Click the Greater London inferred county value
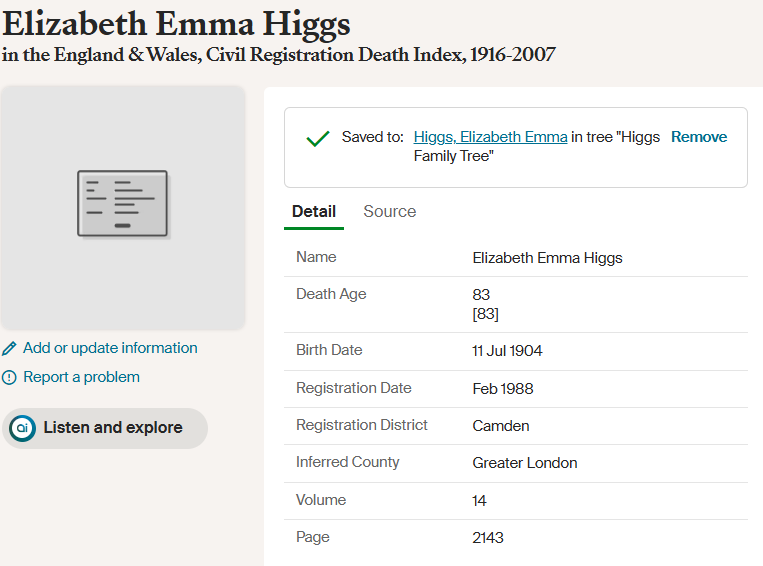 pyautogui.click(x=524, y=463)
